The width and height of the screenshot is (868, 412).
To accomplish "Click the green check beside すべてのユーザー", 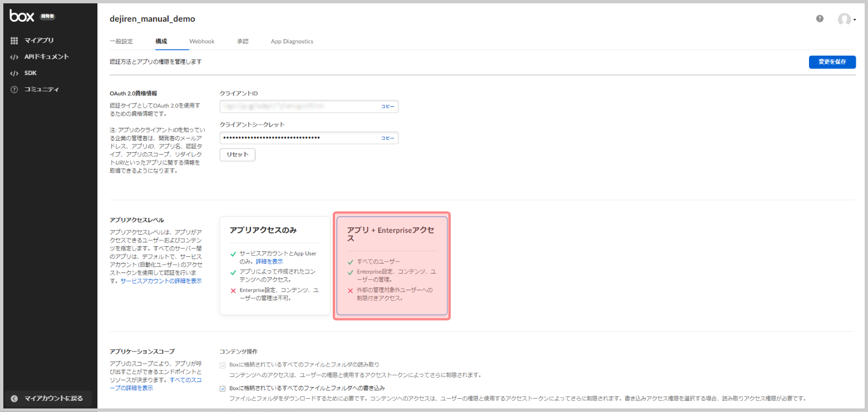I will (350, 262).
